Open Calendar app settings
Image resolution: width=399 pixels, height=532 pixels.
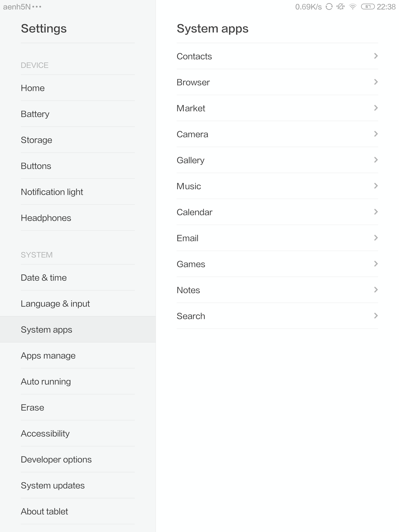(195, 212)
